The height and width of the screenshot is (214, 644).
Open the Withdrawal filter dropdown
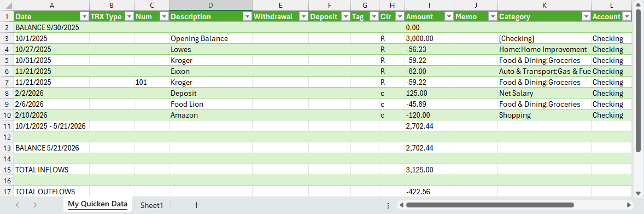coord(303,17)
